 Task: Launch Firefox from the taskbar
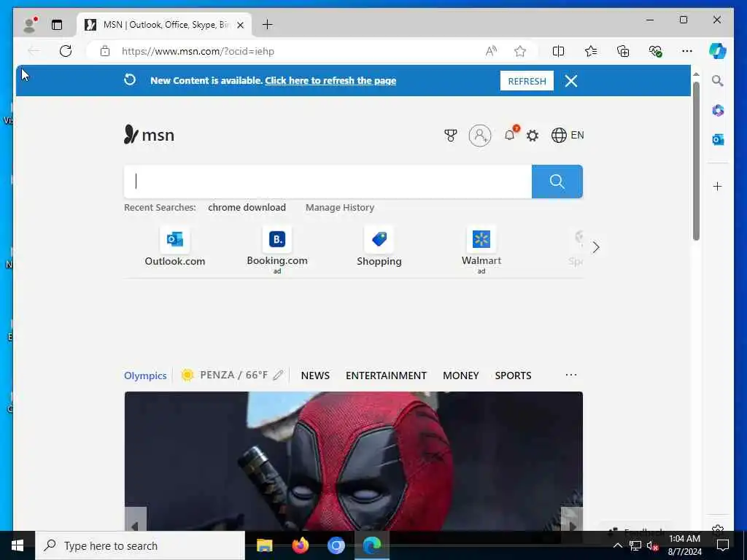(x=300, y=545)
